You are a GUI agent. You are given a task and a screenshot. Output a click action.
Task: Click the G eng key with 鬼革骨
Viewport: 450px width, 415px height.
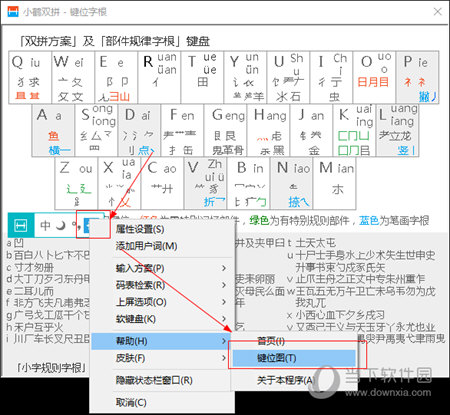tap(225, 130)
